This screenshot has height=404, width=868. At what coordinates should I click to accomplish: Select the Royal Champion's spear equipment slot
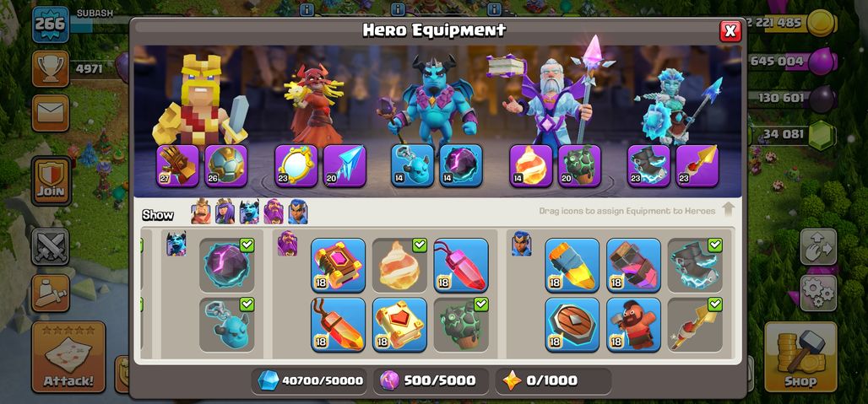coord(697,166)
